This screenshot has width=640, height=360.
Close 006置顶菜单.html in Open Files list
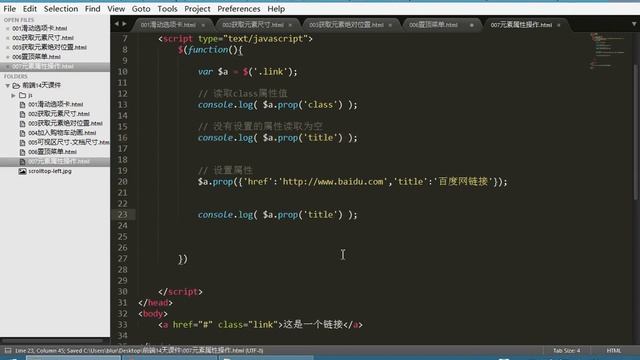click(7, 57)
